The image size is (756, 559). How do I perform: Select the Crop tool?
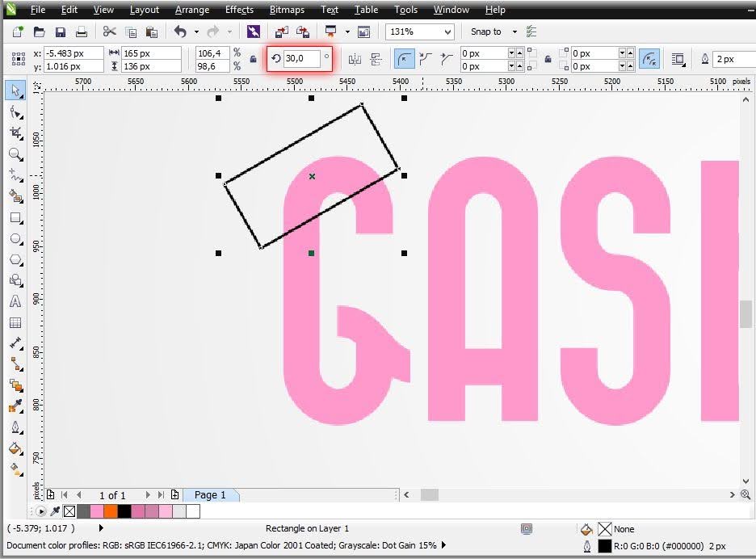(x=15, y=133)
